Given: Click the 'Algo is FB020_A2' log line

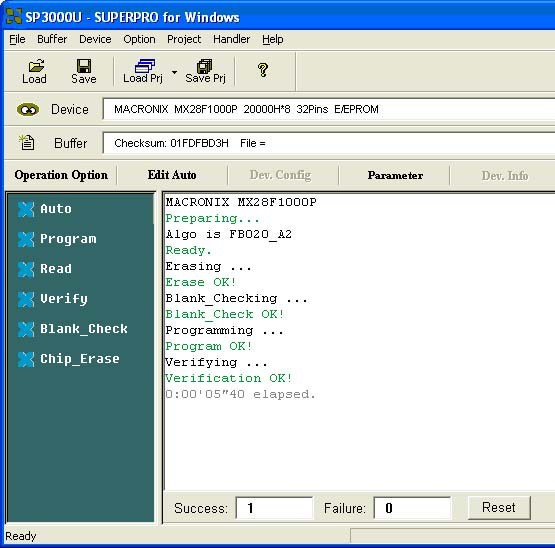Looking at the screenshot, I should (x=229, y=234).
